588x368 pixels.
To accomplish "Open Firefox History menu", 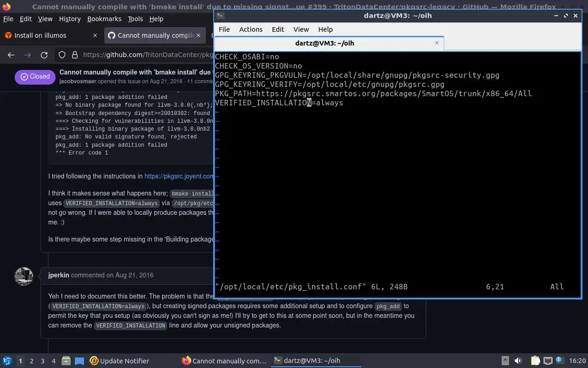I will [70, 19].
